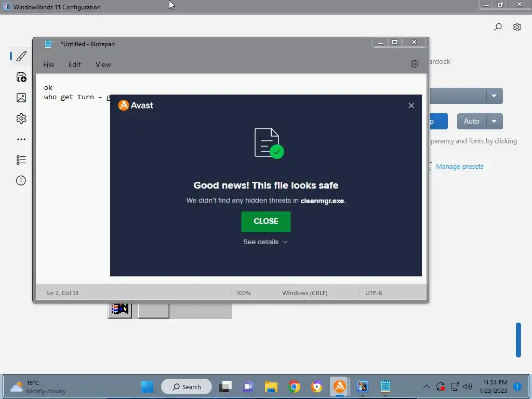This screenshot has width=532, height=399.
Task: Open the orange shield browser icon on taskbar
Action: 316,387
